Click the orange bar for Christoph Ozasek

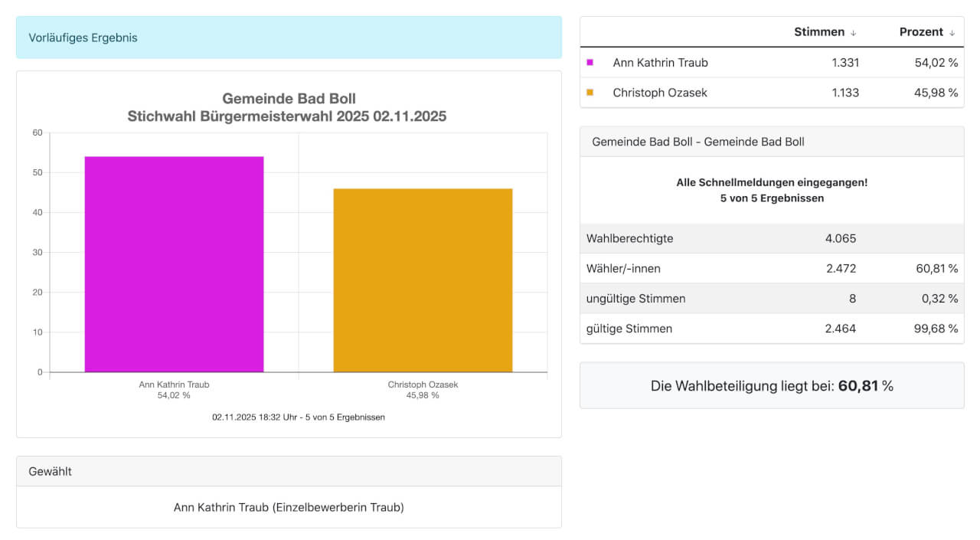pos(423,280)
